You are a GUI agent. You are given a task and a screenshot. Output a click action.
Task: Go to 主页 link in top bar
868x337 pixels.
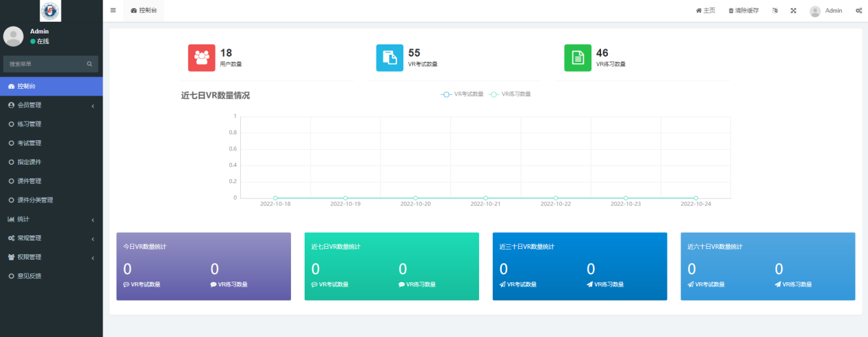click(x=706, y=11)
